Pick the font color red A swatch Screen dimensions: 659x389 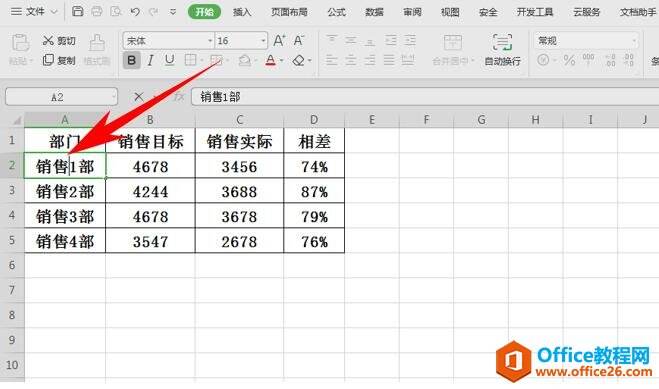[x=271, y=60]
